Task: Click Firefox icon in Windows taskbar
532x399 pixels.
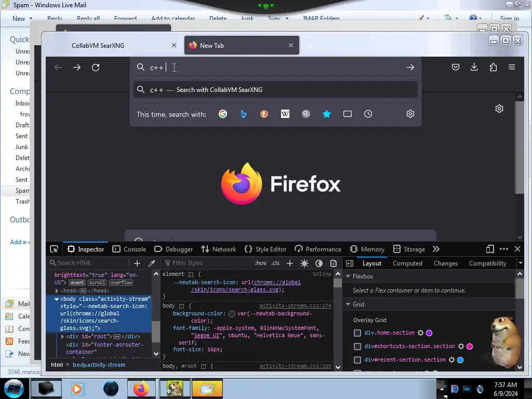Action: point(141,389)
